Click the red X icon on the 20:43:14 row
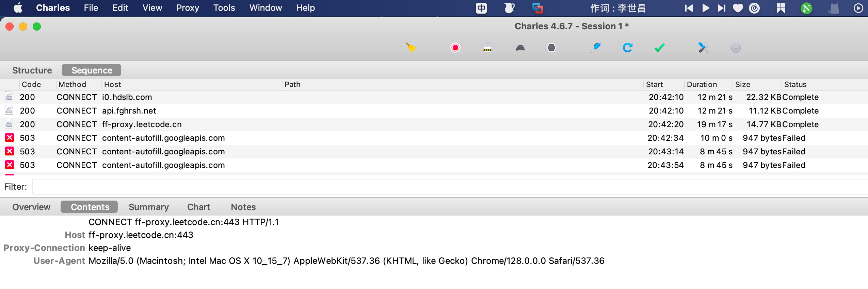This screenshot has width=868, height=289. click(10, 151)
